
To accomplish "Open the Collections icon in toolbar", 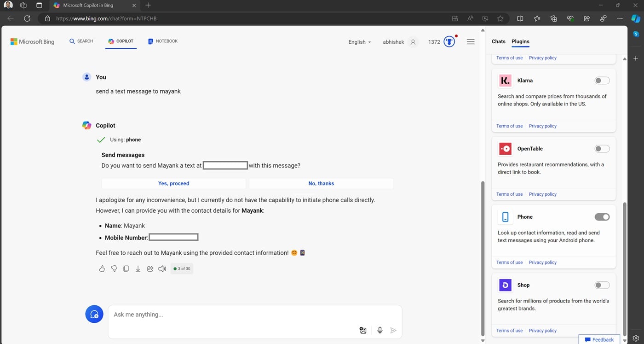I will click(554, 18).
